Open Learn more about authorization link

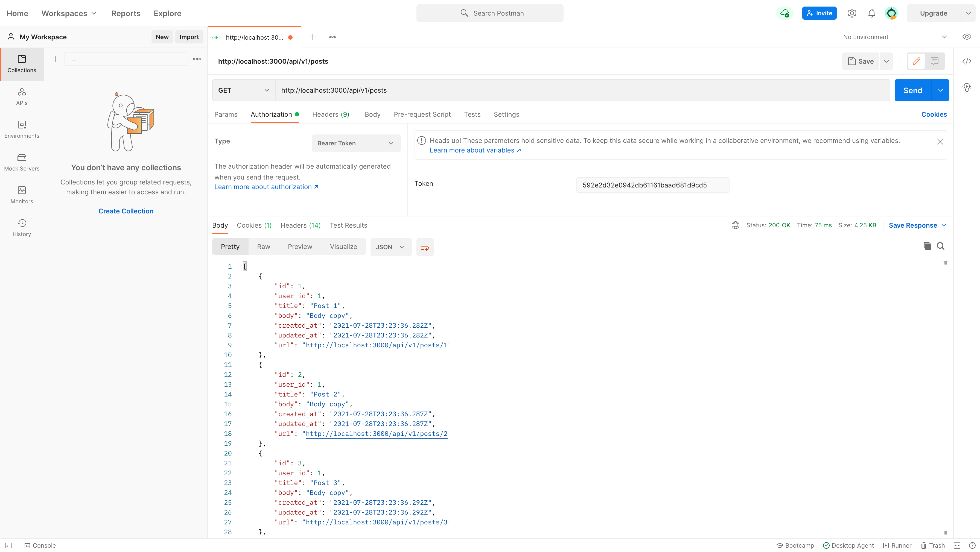point(266,187)
